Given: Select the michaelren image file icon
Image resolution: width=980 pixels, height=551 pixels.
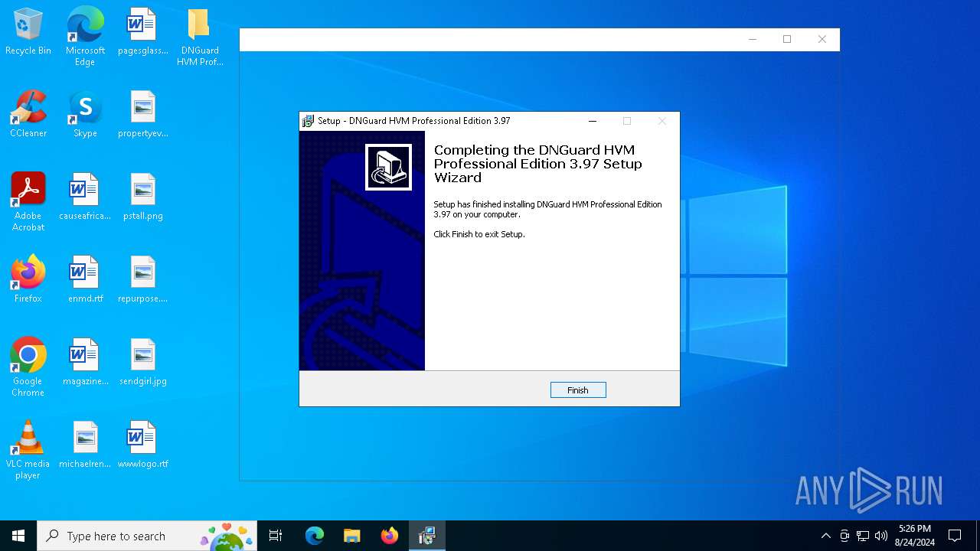Looking at the screenshot, I should 85,445.
